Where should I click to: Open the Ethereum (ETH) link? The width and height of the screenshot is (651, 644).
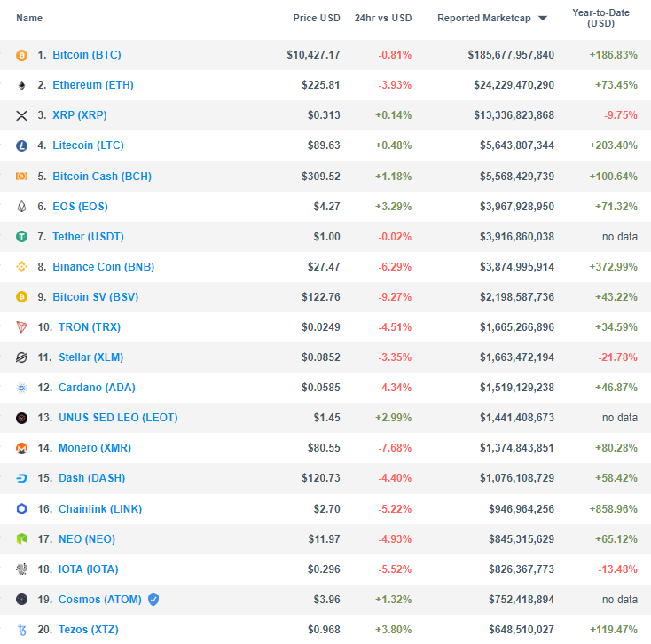pos(93,85)
